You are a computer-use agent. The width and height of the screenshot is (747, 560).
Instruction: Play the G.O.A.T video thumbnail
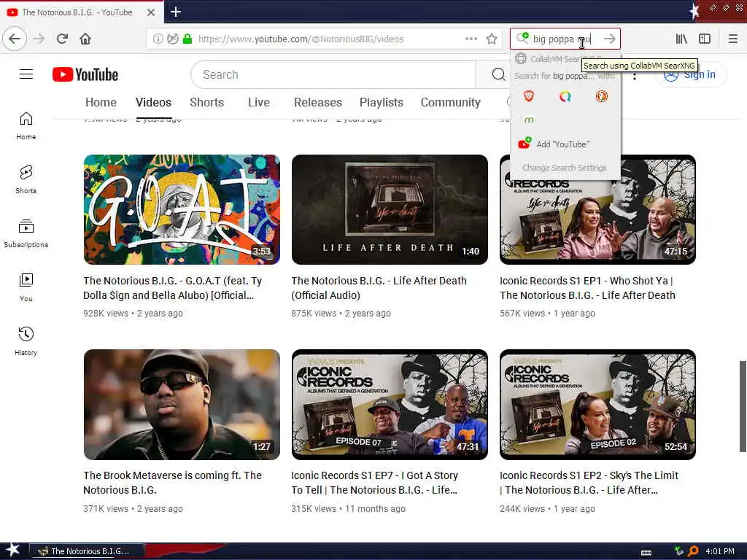pos(182,209)
